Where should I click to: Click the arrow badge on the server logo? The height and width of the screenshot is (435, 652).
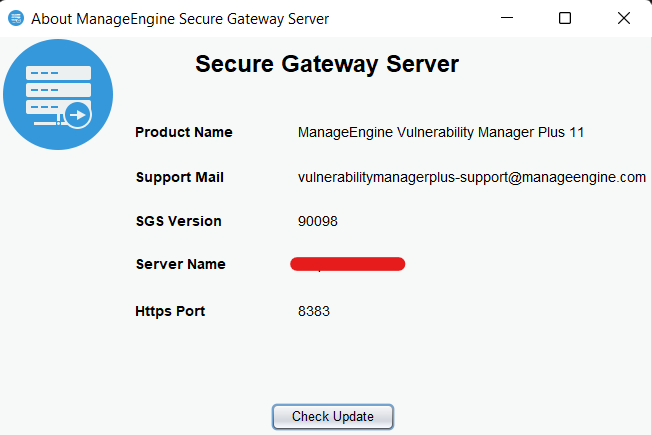coord(78,115)
